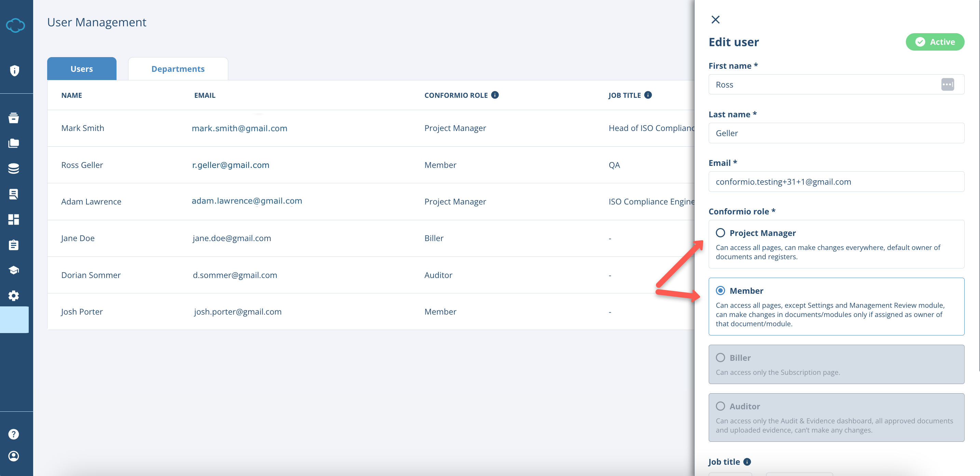The image size is (980, 476).
Task: Open the database registers icon in sidebar
Action: pyautogui.click(x=14, y=168)
